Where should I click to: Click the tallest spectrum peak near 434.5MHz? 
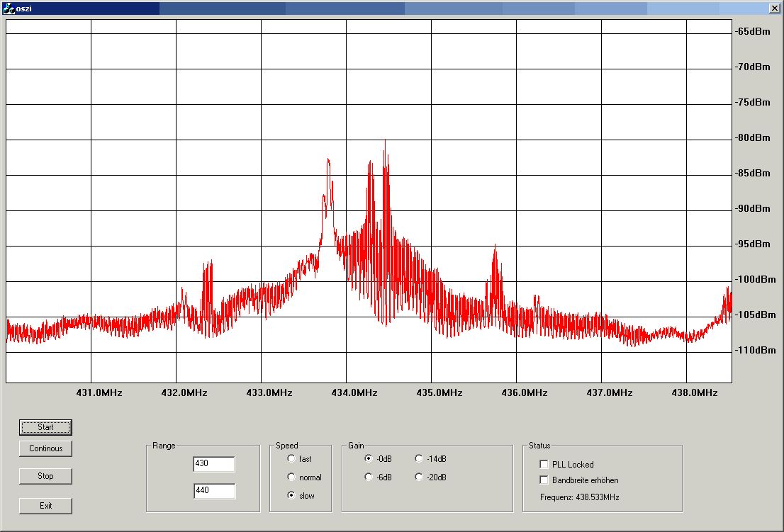385,142
